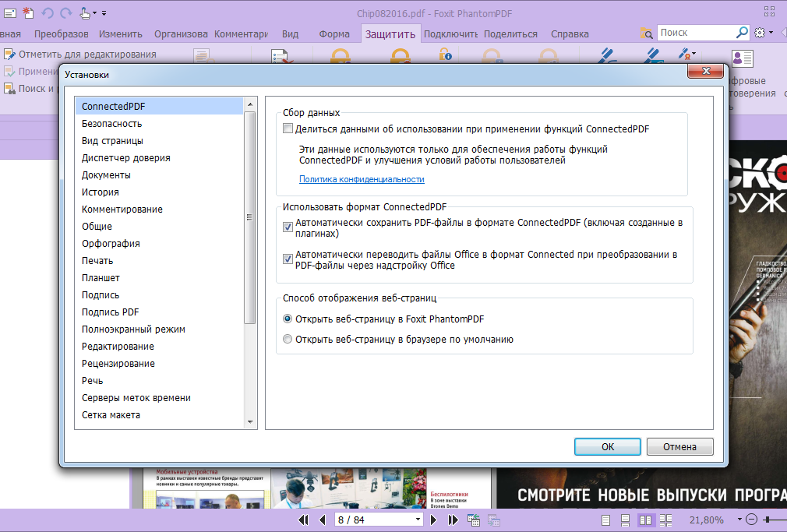Click the first quick access toolbar icon
Viewport: 787px width, 532px height.
10,13
